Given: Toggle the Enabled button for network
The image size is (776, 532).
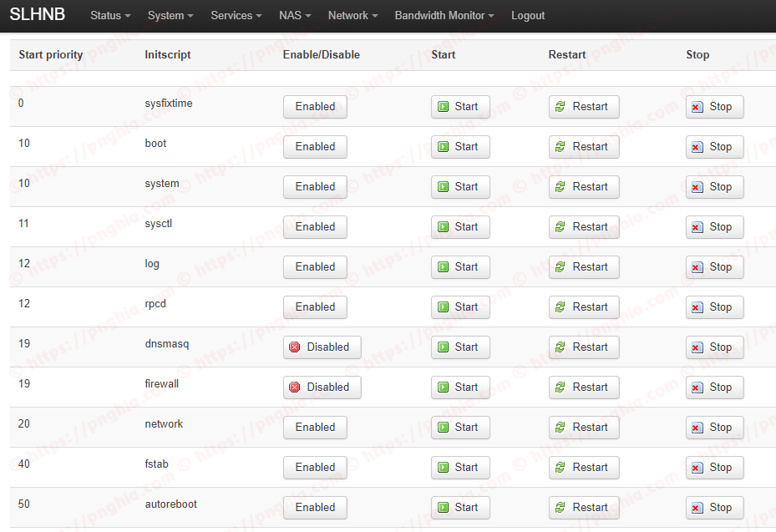Looking at the screenshot, I should [315, 428].
